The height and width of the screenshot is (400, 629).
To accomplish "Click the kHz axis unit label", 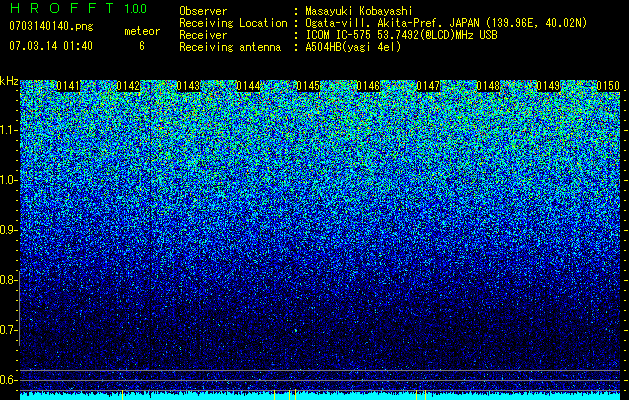I will [x=9, y=81].
